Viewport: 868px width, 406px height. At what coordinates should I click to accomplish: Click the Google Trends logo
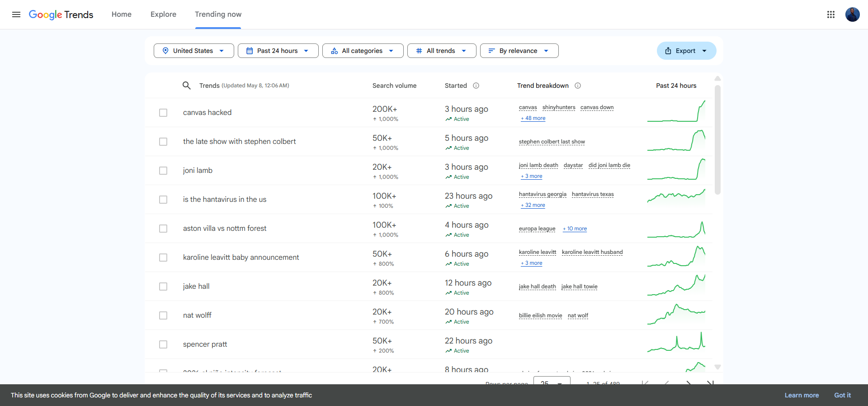point(61,14)
